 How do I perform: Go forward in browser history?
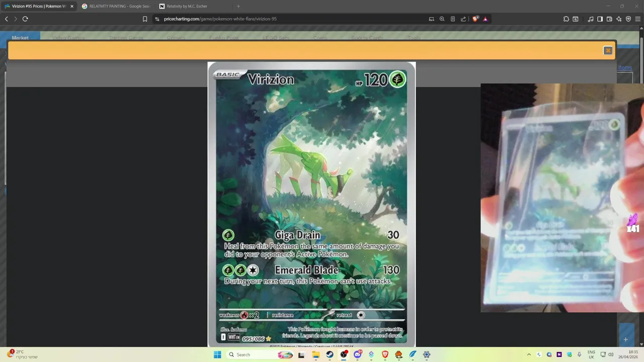tap(16, 19)
